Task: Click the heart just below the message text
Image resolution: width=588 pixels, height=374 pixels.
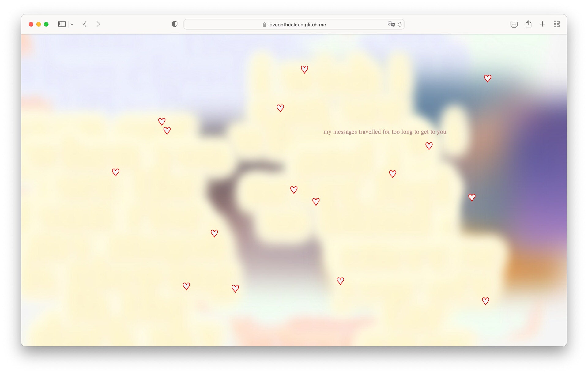Action: tap(429, 146)
